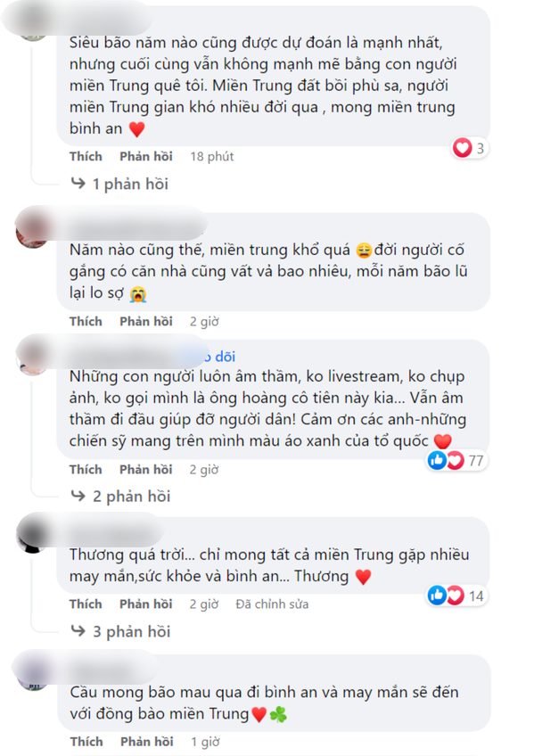
Task: Reply to the "Những con người luôn âm thầm" comment
Action: point(146,469)
